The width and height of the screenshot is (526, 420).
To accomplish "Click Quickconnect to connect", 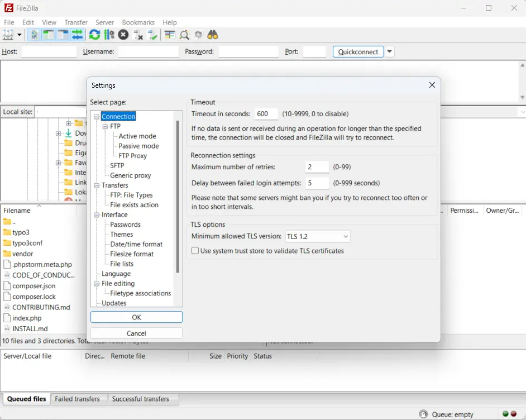I will point(358,51).
